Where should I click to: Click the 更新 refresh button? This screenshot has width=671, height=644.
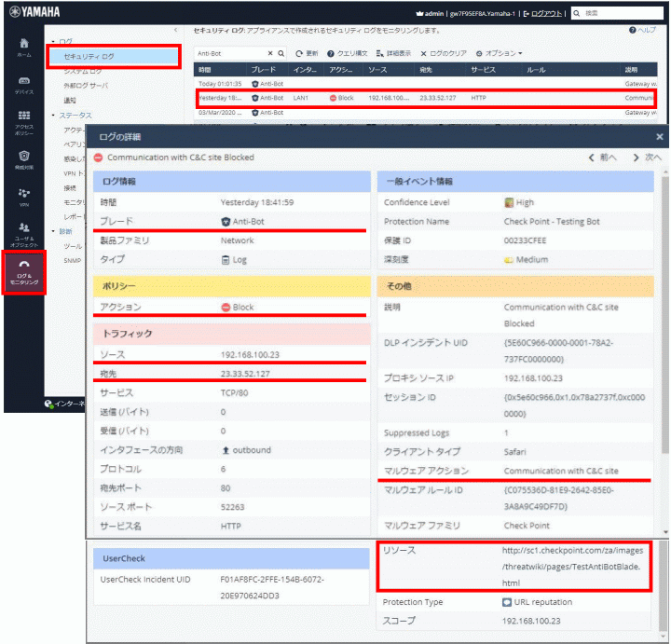point(307,53)
